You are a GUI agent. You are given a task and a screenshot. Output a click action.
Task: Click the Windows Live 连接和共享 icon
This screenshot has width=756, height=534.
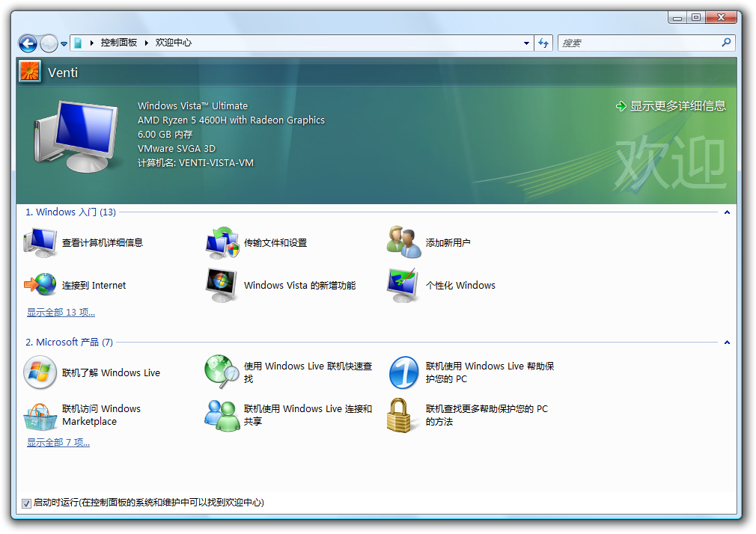(222, 415)
